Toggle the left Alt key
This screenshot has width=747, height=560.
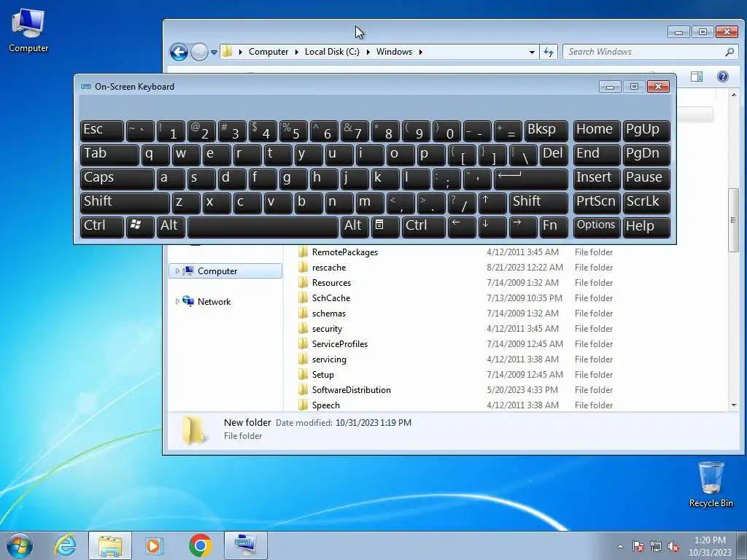point(171,227)
